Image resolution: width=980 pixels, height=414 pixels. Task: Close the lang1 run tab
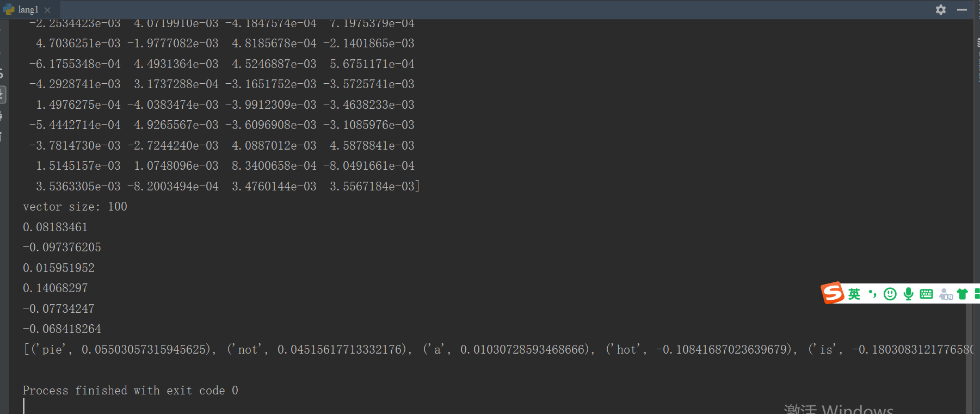(47, 10)
